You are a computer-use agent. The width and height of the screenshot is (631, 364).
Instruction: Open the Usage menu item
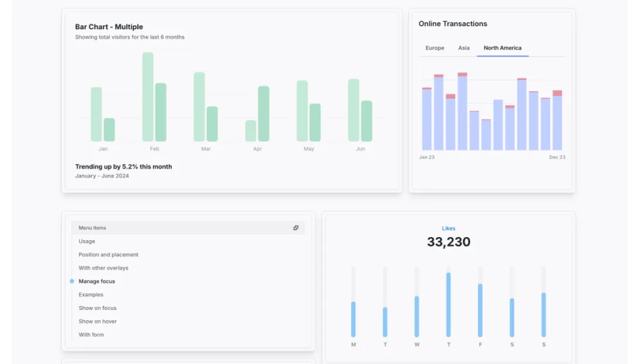(x=87, y=241)
